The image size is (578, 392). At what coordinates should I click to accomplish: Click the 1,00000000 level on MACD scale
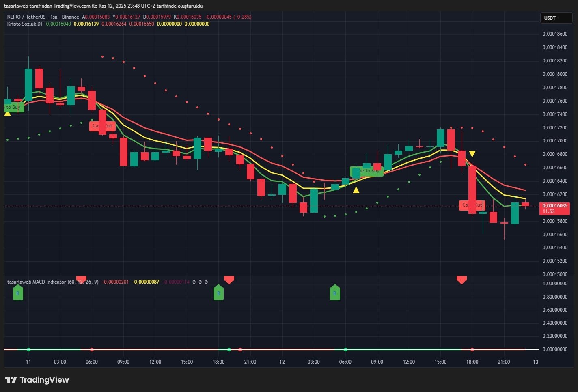[x=554, y=284]
